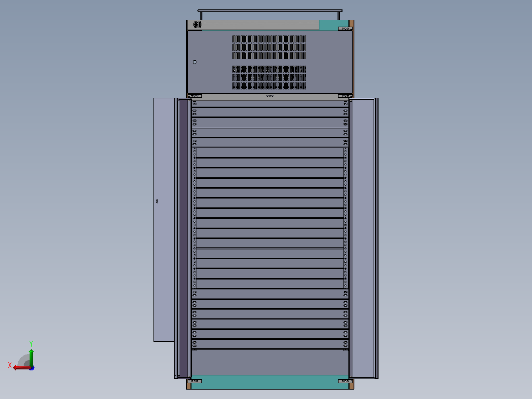Select the open right door panel of the cabinet
532x399 pixels.
363,239
